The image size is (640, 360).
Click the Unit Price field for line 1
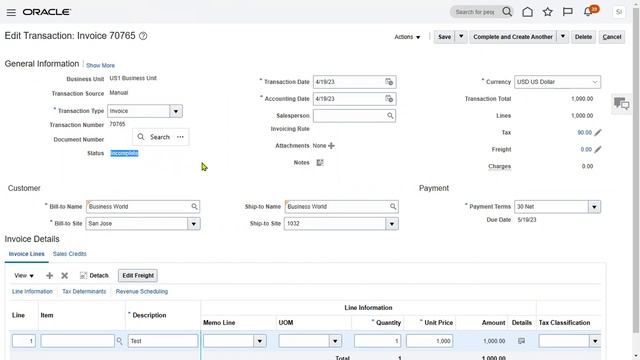[x=429, y=341]
